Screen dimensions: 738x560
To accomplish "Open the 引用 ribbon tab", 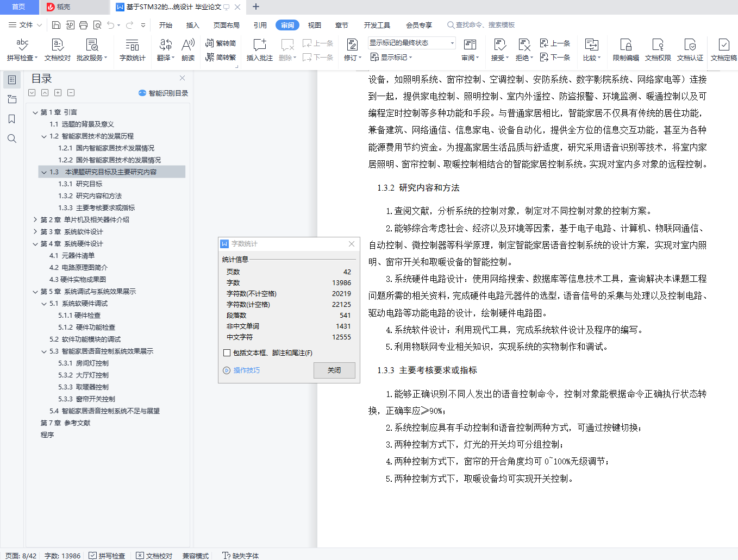I will (x=260, y=25).
